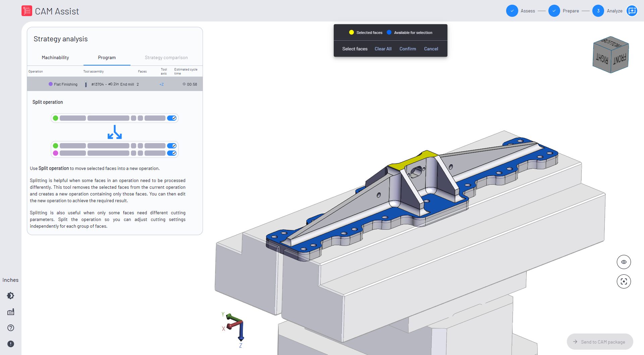
Task: Toggle visibility with the eye icon
Action: tap(624, 262)
